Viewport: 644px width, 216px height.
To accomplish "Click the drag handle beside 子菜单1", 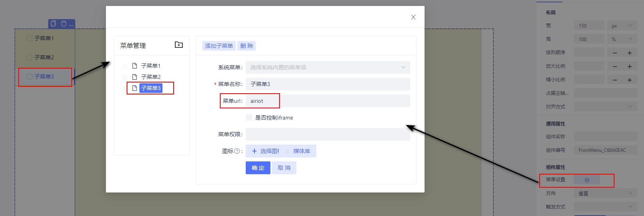I will pos(125,66).
